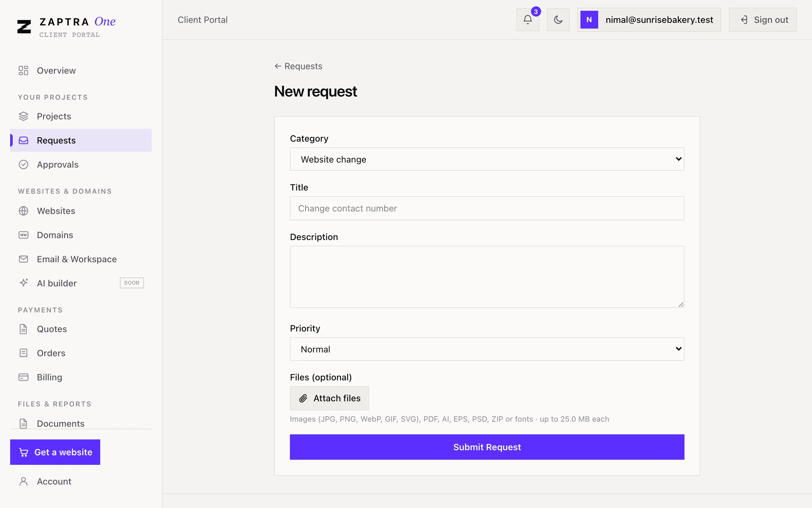Click the SOON badge next to AI builder
Screen dimensions: 812x508
[x=132, y=283]
